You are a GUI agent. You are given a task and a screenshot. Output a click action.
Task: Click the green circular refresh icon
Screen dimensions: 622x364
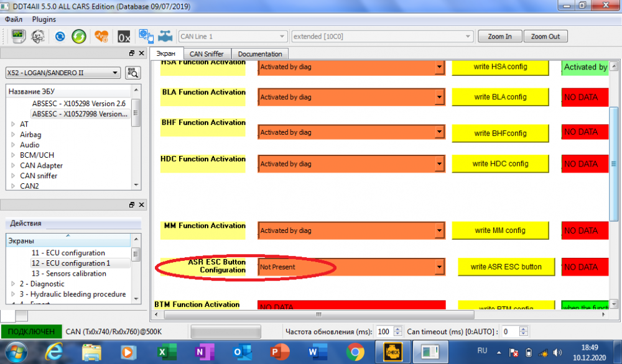[79, 37]
